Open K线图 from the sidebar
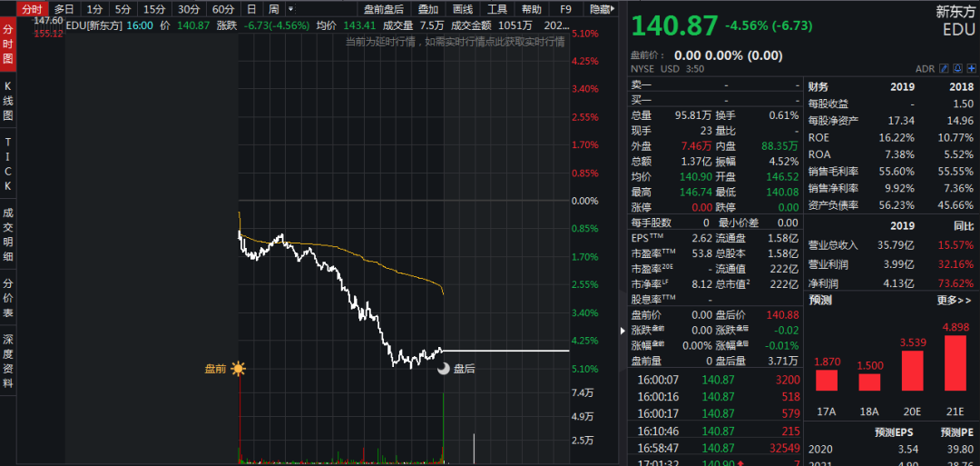 [8, 100]
